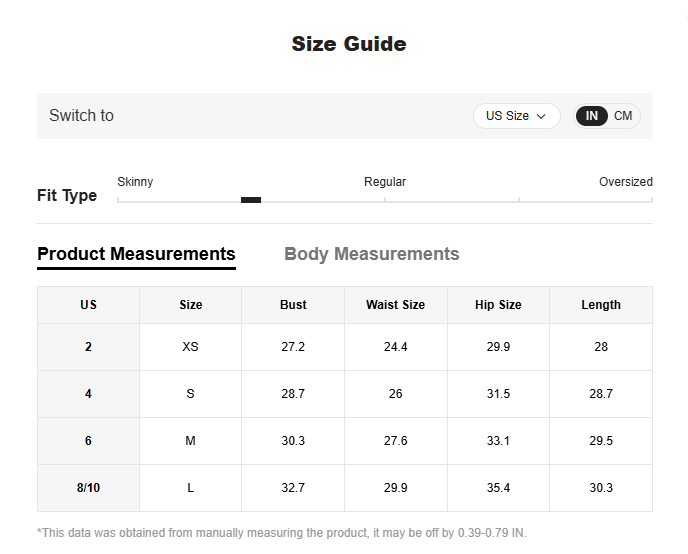Click the L size cell
This screenshot has height=554, width=688.
(190, 488)
